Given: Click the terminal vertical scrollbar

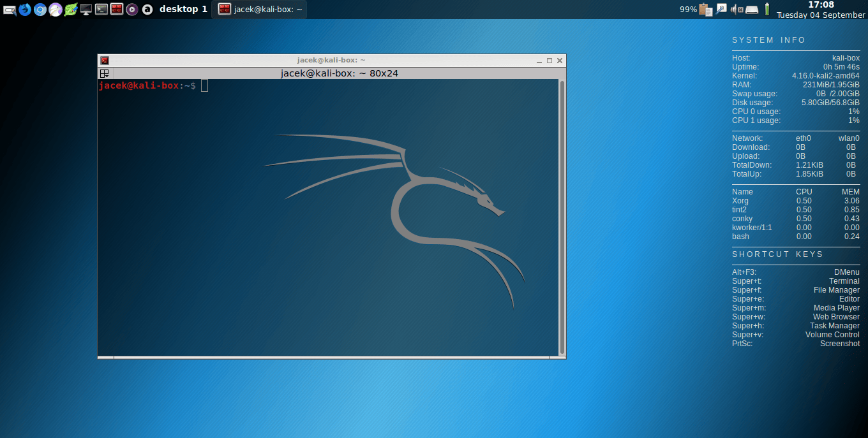Looking at the screenshot, I should click(562, 217).
